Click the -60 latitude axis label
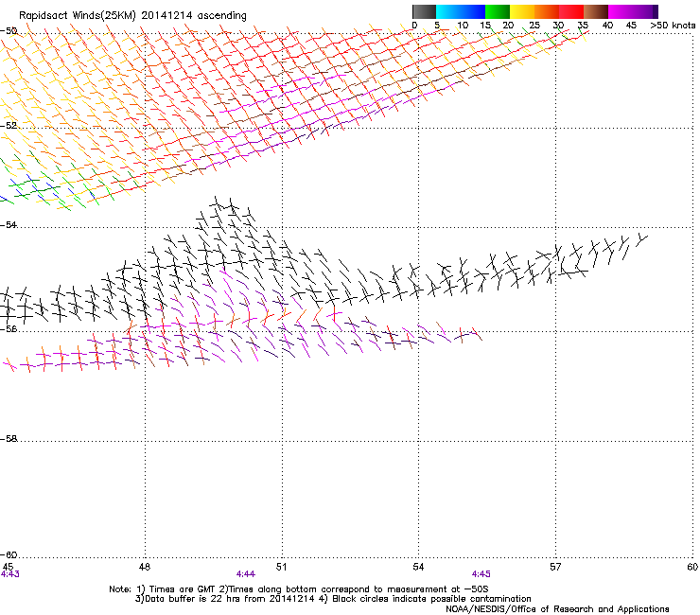700x615 pixels. point(9,554)
